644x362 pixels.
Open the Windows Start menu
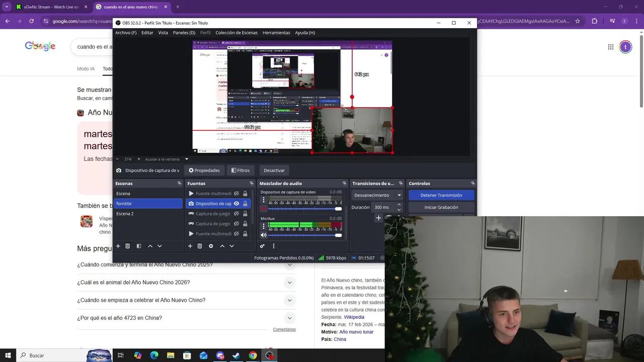(8, 355)
